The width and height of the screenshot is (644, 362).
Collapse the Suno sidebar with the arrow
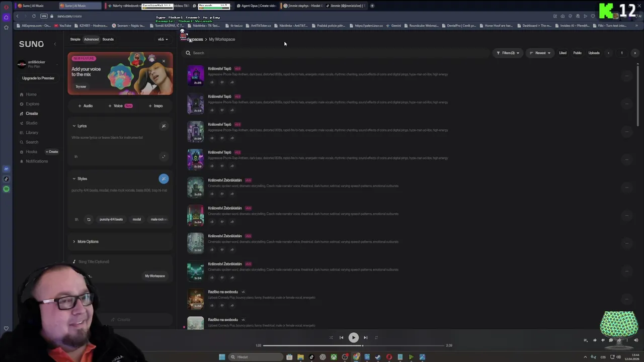click(x=55, y=44)
